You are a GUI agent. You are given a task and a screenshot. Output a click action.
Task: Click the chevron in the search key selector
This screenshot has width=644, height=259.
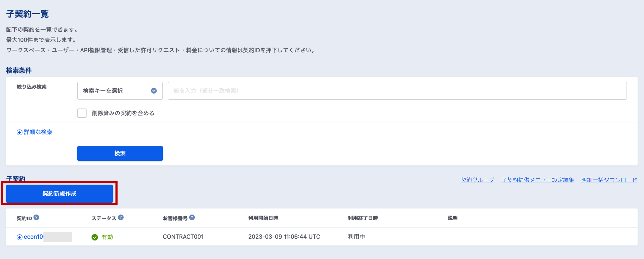pyautogui.click(x=154, y=91)
